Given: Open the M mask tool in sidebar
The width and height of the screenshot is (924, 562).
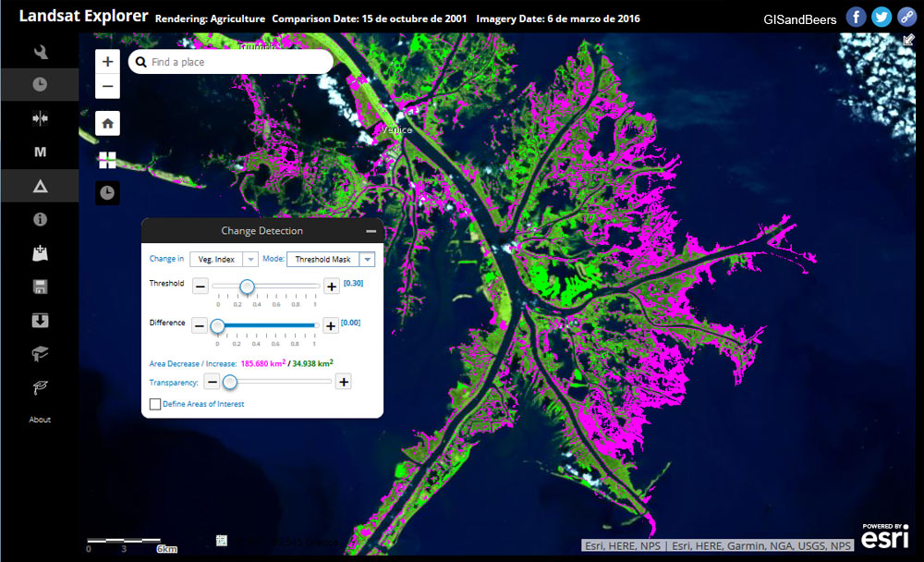Looking at the screenshot, I should point(40,153).
